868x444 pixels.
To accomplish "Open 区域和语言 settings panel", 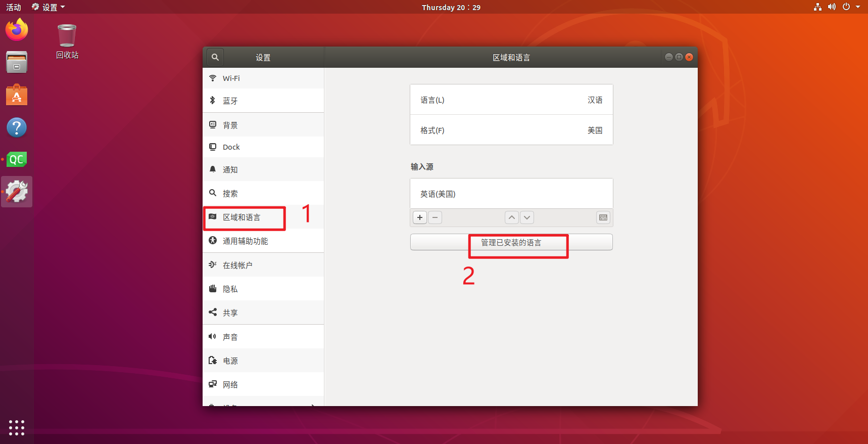I will click(x=263, y=217).
